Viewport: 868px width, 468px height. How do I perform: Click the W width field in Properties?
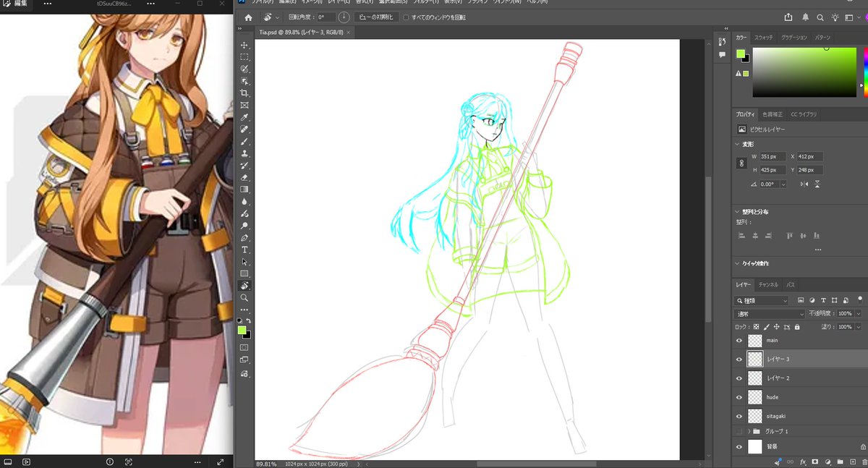point(772,156)
